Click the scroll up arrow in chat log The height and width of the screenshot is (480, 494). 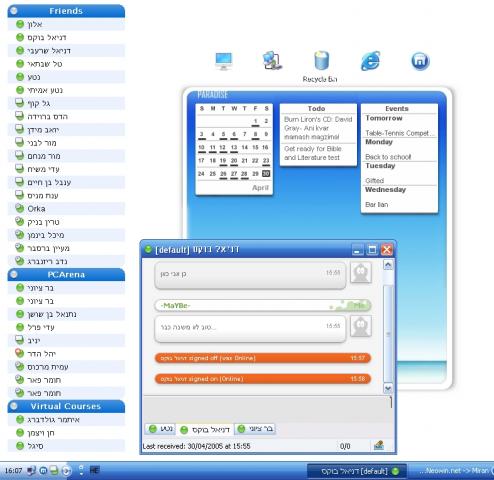coord(388,265)
